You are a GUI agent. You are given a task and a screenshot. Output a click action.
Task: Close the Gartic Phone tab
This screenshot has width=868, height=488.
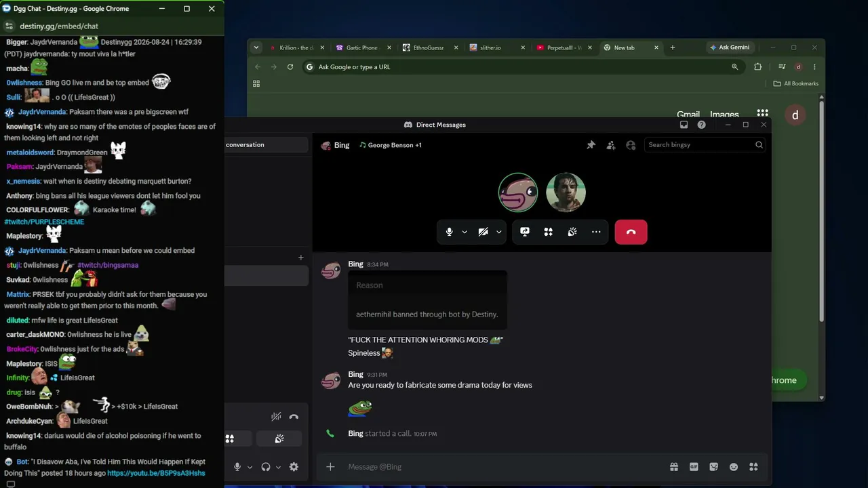389,47
